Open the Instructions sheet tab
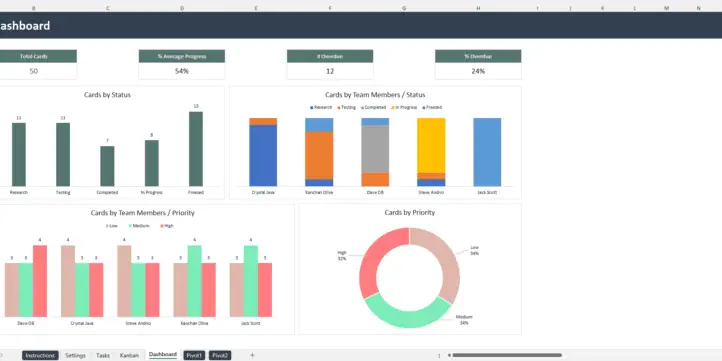 pyautogui.click(x=40, y=355)
